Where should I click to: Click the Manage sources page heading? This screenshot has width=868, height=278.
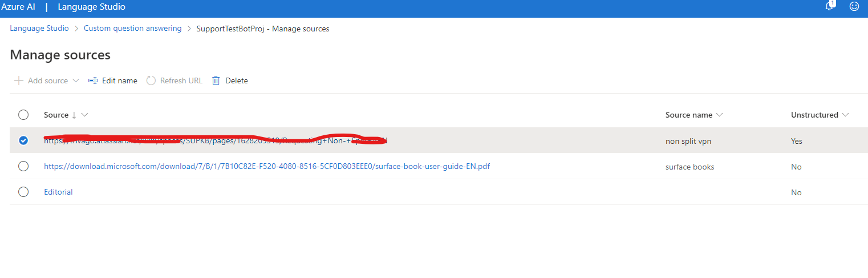[x=60, y=55]
